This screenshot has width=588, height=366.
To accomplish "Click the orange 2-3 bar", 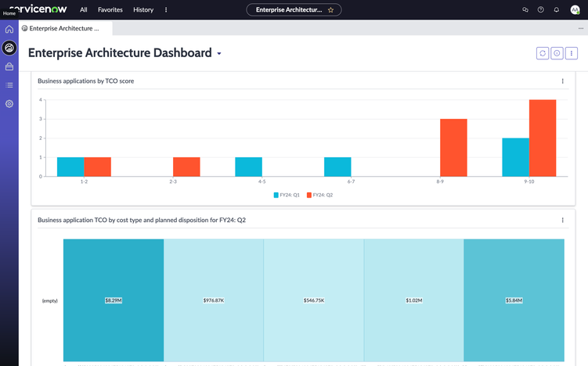I will pos(186,167).
